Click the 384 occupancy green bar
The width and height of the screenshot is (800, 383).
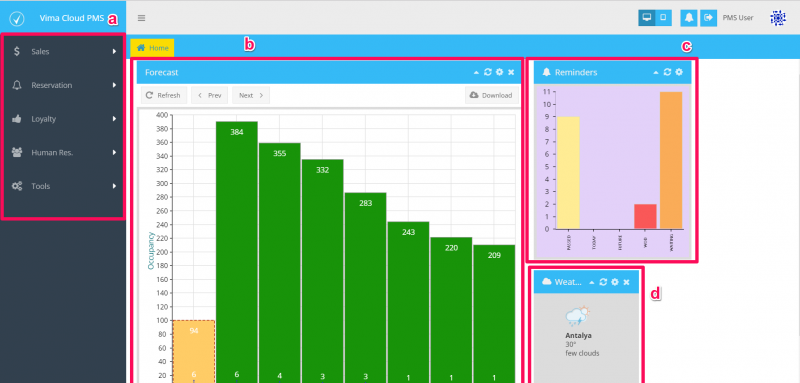coord(237,252)
